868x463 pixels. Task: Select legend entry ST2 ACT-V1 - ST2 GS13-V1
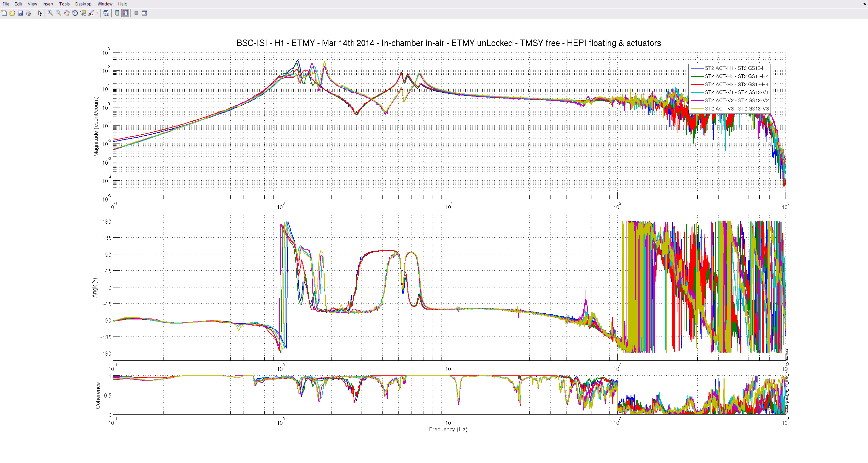pyautogui.click(x=737, y=92)
